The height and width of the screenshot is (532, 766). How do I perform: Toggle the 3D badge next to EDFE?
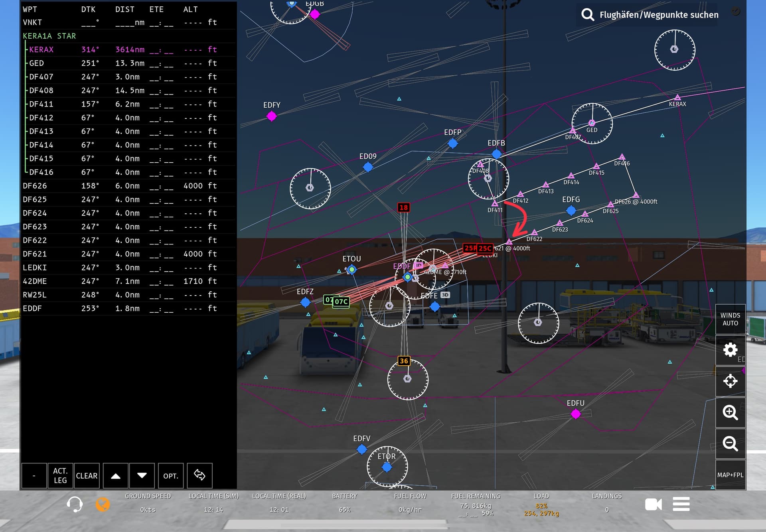[445, 295]
